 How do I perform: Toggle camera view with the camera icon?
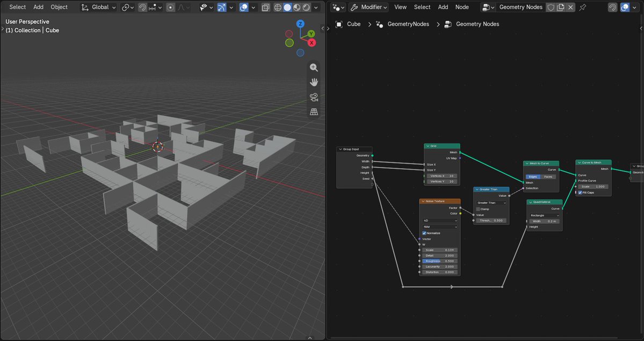point(314,97)
